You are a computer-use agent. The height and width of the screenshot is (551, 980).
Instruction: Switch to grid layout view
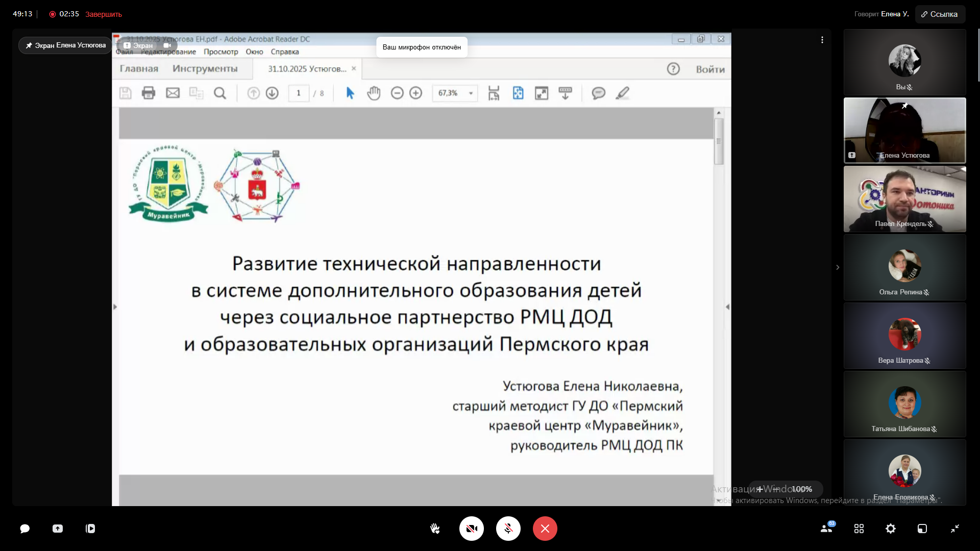pyautogui.click(x=859, y=529)
